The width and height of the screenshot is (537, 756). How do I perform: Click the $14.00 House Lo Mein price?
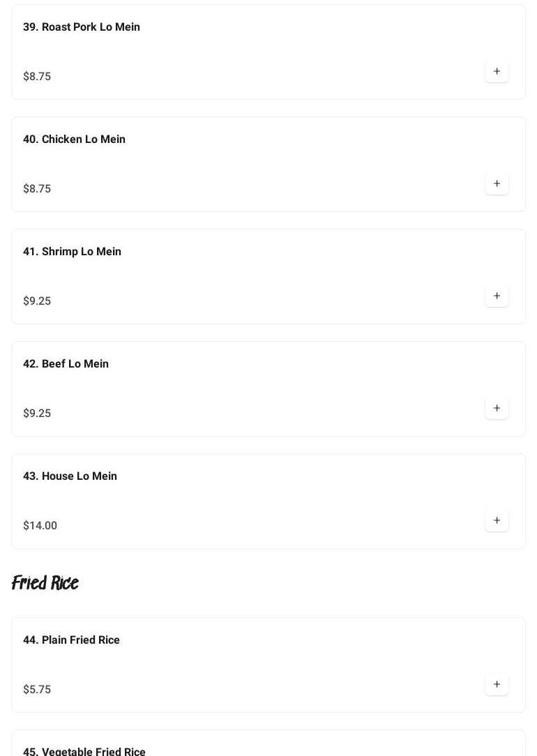(40, 526)
